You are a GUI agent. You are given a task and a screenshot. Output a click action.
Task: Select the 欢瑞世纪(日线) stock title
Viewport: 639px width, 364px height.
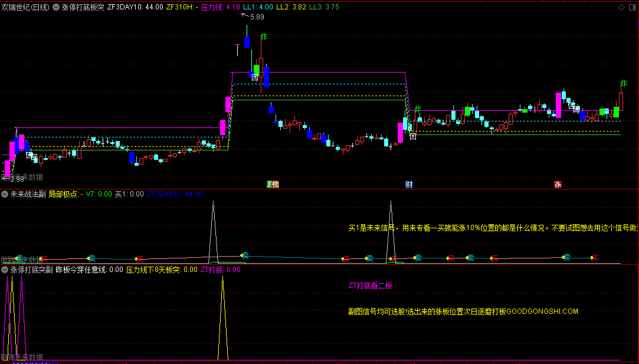click(25, 7)
